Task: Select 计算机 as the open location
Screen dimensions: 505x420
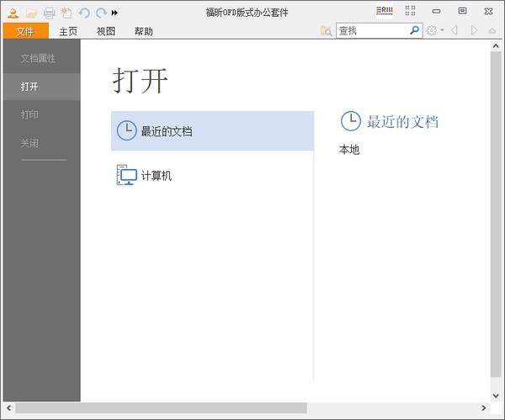Action: (x=156, y=176)
